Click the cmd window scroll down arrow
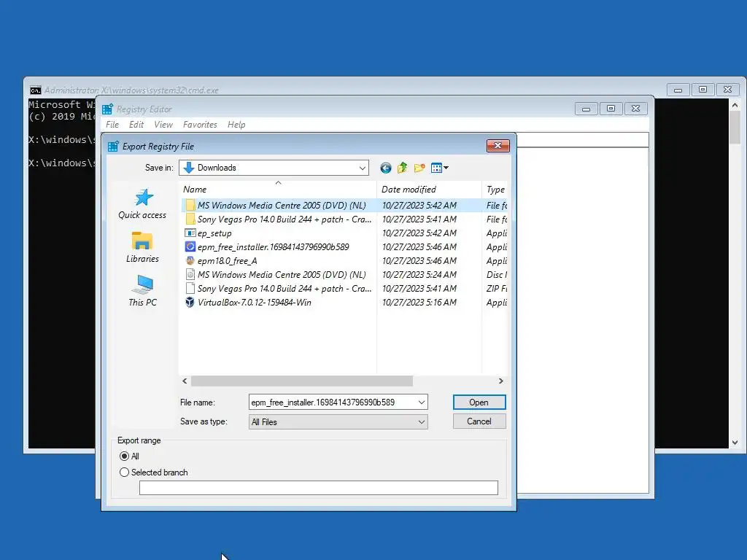 click(x=735, y=443)
